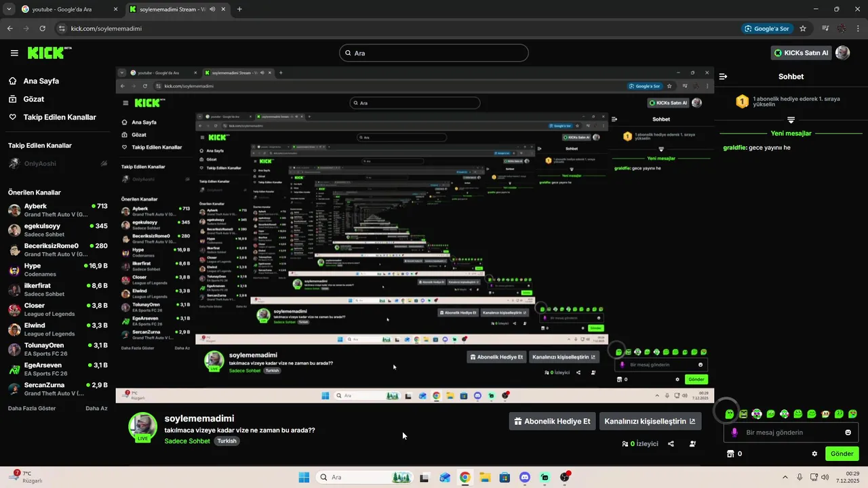Open the BeceriksizRome0 channel
Screen dimensions: 868x488
click(x=58, y=249)
